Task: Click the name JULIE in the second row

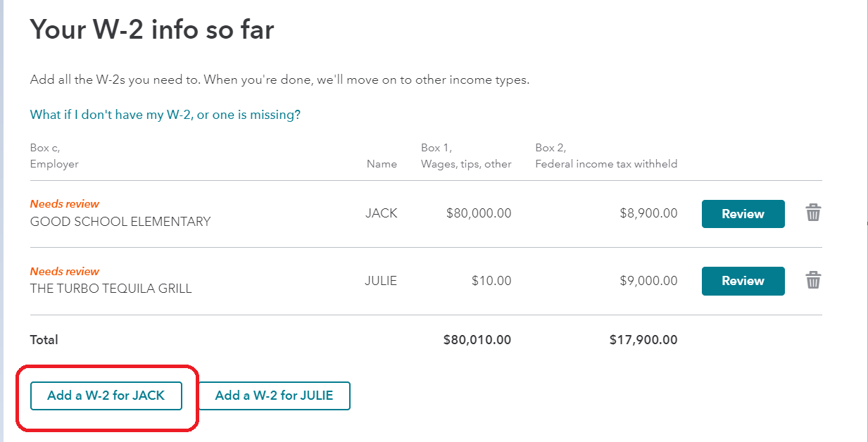Action: pyautogui.click(x=381, y=281)
